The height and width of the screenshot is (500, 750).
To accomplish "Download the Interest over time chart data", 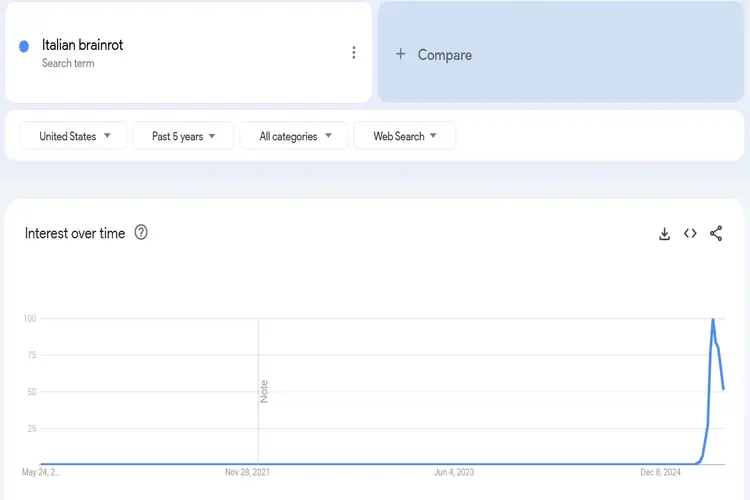I will pyautogui.click(x=664, y=234).
